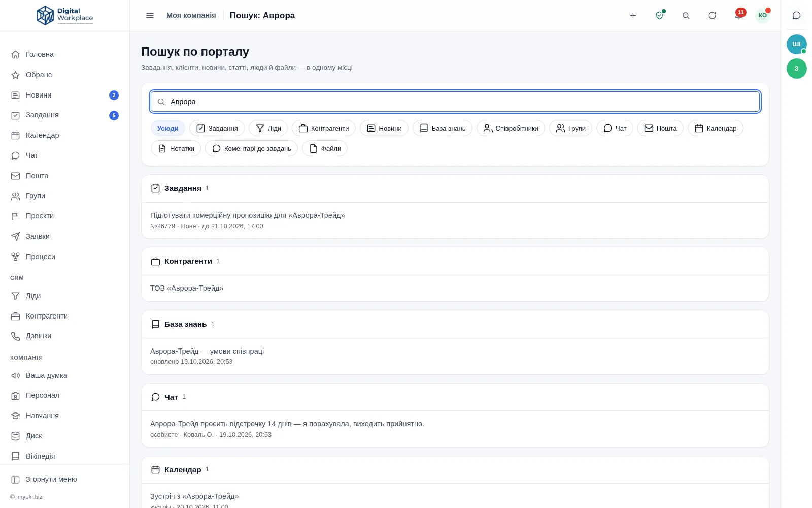Click the header search magnifier icon
This screenshot has height=508, width=812.
pyautogui.click(x=686, y=15)
